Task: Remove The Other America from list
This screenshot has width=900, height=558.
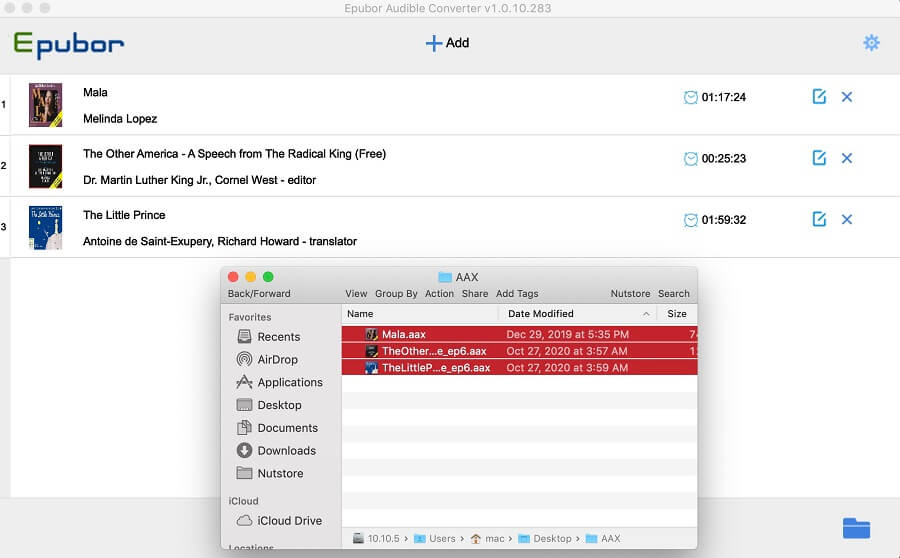Action: click(x=847, y=158)
